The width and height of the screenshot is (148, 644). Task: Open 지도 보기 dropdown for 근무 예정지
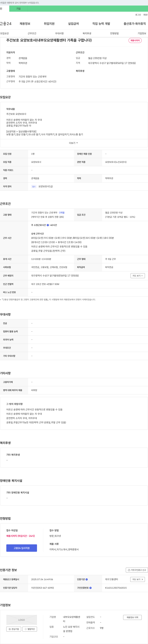tap(138, 276)
